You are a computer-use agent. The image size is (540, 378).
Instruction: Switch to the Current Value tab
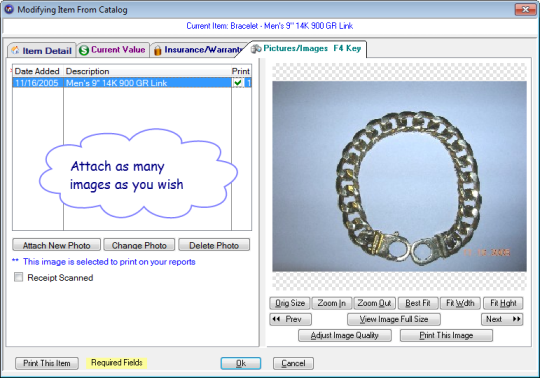click(113, 50)
